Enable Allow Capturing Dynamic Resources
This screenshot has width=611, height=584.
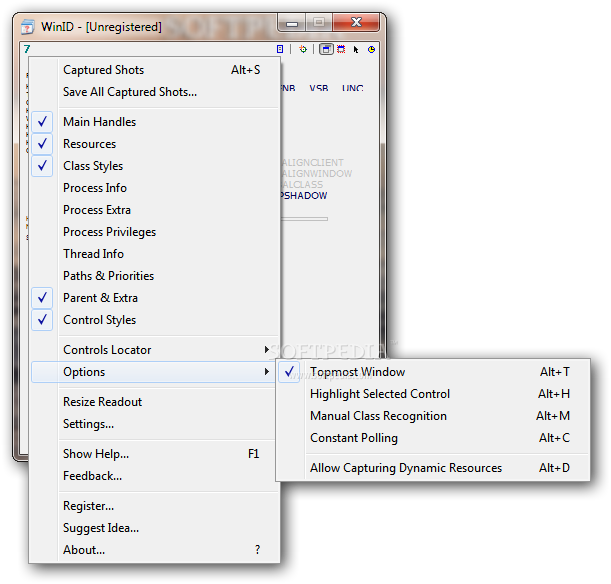coord(433,468)
